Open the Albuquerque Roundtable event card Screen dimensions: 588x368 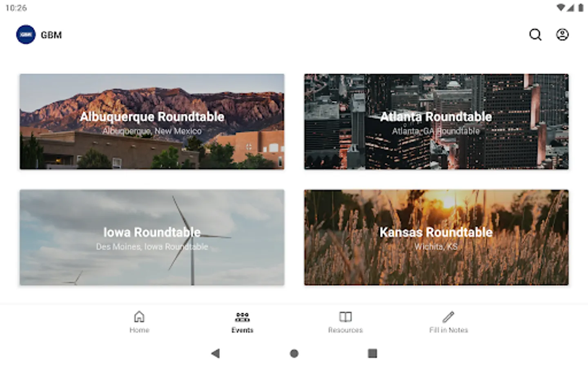point(152,121)
